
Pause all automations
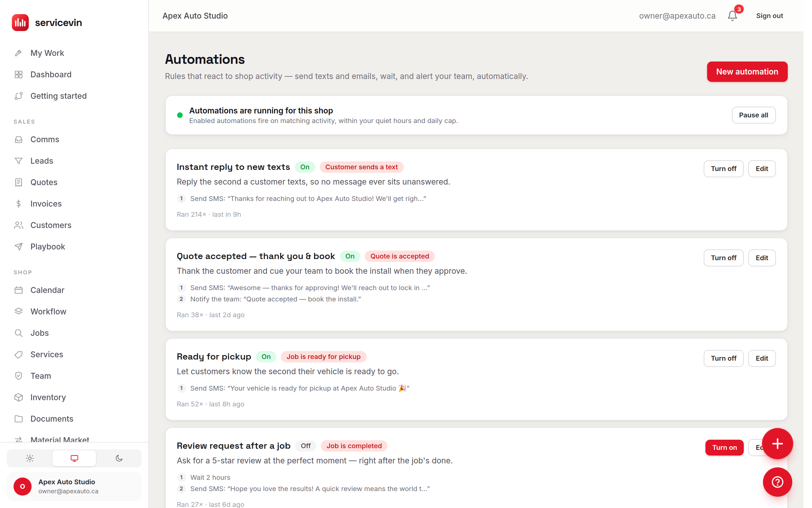point(754,115)
